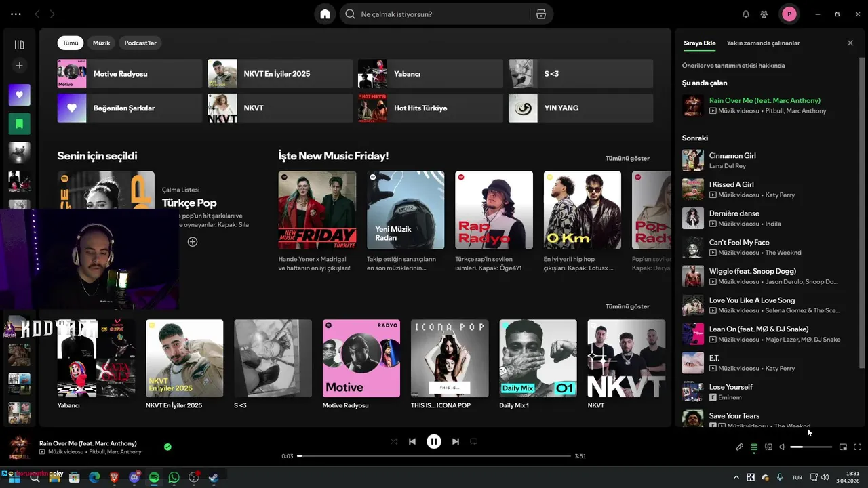Click the queue panel scrollbar
Image resolution: width=868 pixels, height=488 pixels.
pos(863,213)
